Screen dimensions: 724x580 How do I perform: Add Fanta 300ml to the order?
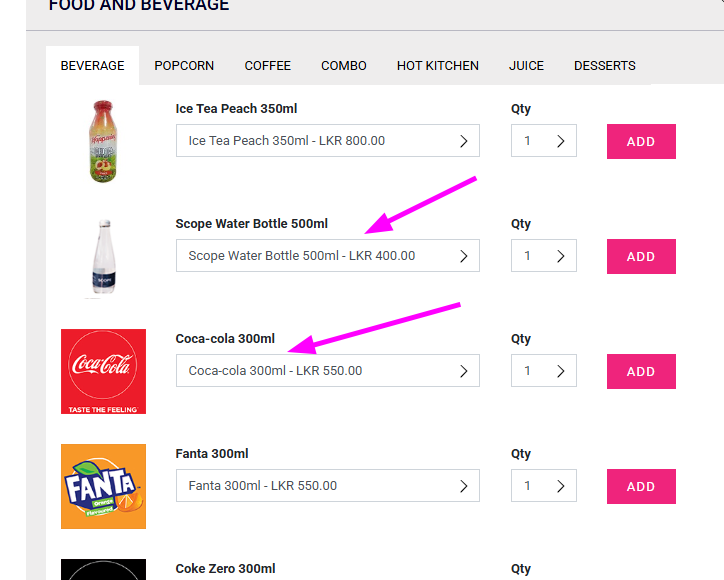pos(641,486)
